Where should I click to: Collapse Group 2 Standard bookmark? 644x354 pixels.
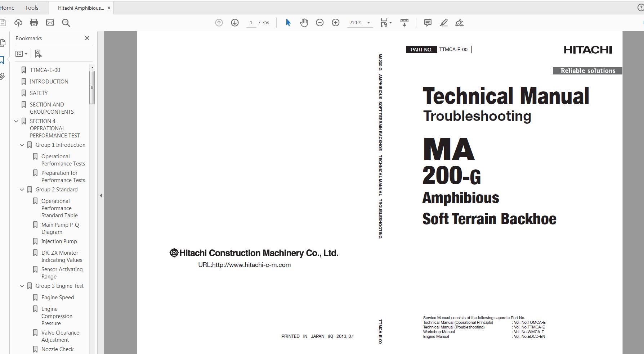(22, 190)
